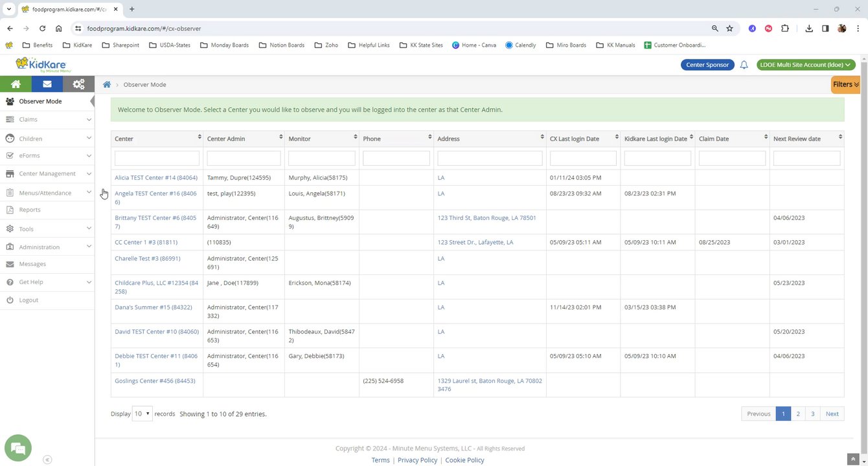Expand the Filters panel
The width and height of the screenshot is (868, 466).
[845, 85]
